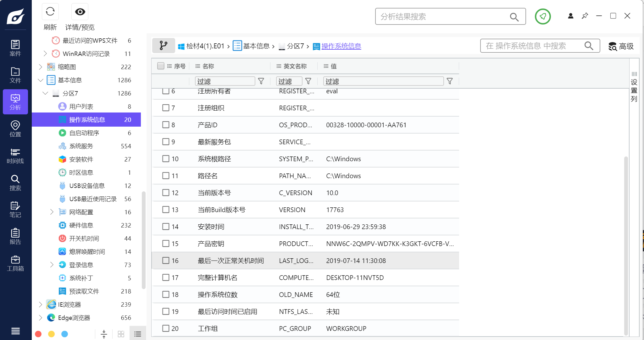Collapse the 基本信息 tree node
This screenshot has height=340, width=644.
pyautogui.click(x=40, y=80)
